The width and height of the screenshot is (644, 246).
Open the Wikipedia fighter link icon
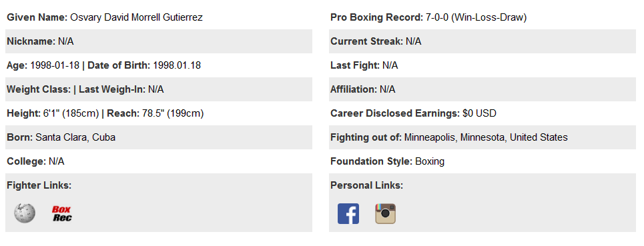click(x=25, y=213)
